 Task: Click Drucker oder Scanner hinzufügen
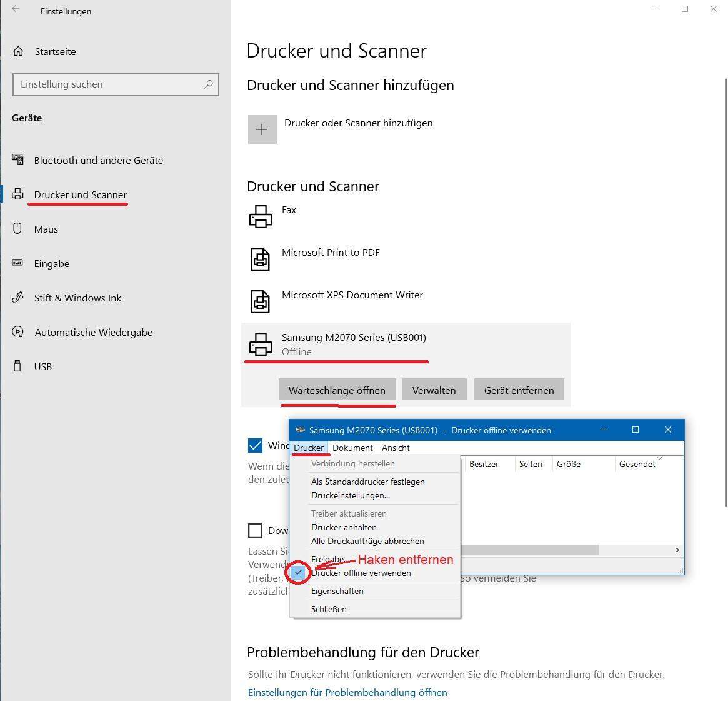point(359,123)
